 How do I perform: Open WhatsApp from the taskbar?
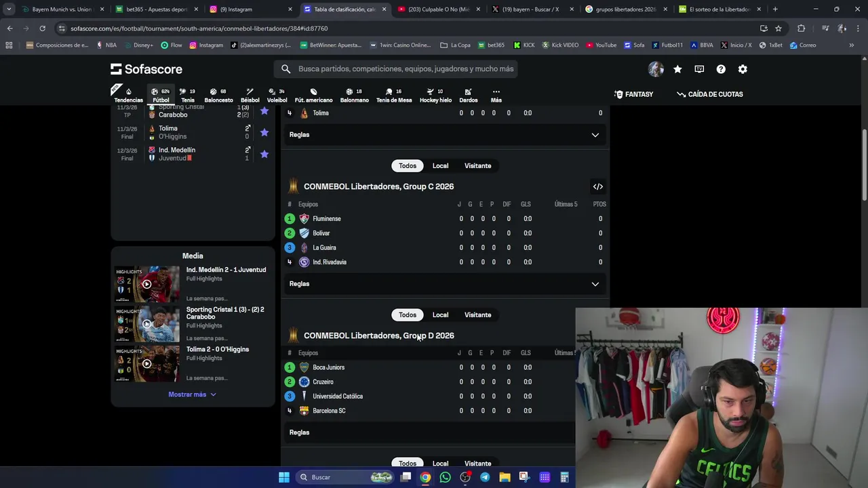[445, 477]
